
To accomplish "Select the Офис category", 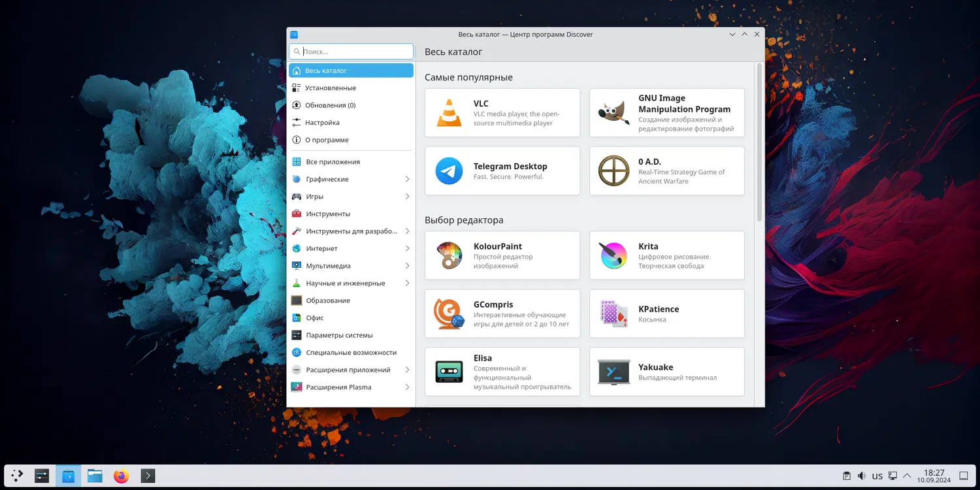I will click(351, 318).
